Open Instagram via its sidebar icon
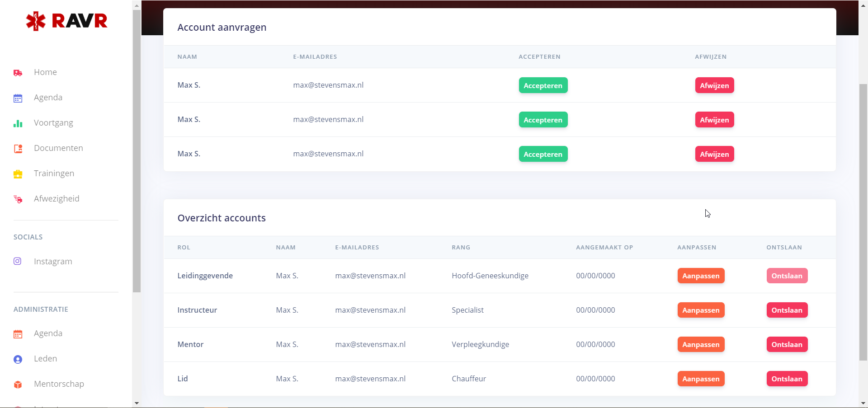 18,261
